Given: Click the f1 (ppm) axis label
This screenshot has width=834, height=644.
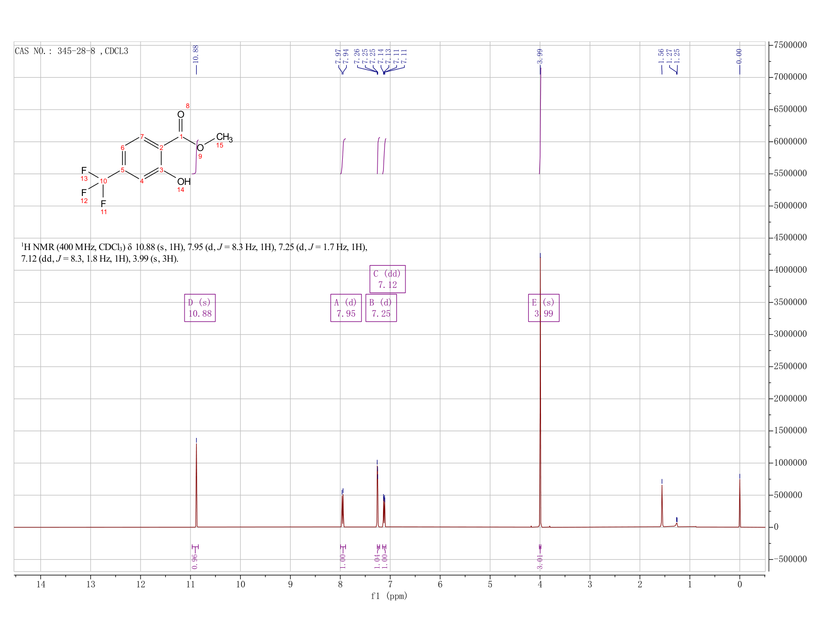Looking at the screenshot, I should 389,596.
